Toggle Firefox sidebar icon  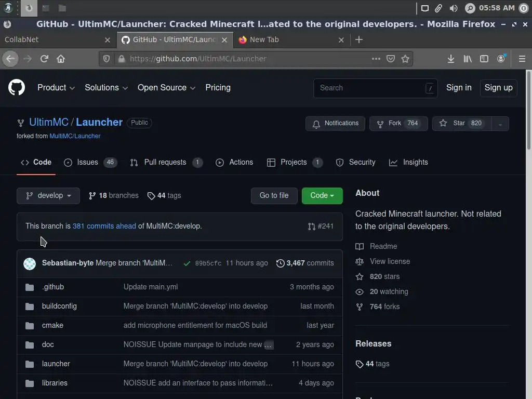484,59
